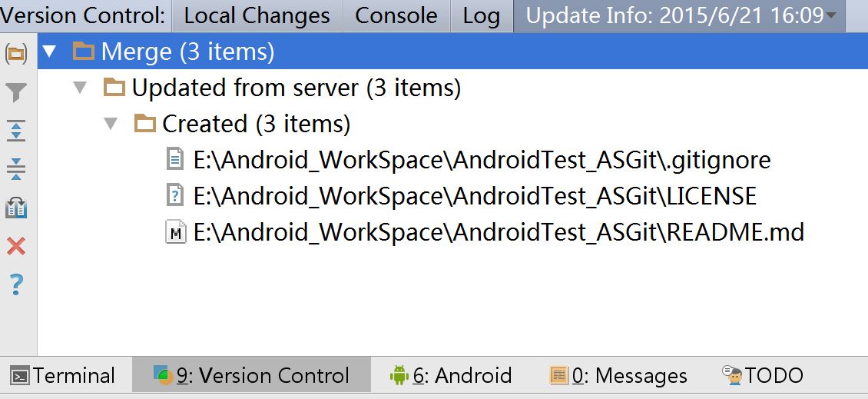The height and width of the screenshot is (399, 868).
Task: Switch to the Log tab
Action: click(481, 15)
